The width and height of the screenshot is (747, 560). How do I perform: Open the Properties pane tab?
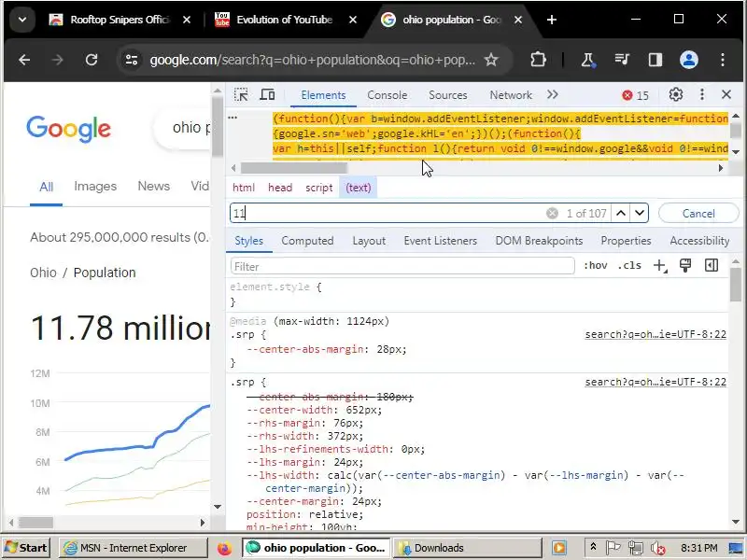pos(626,241)
